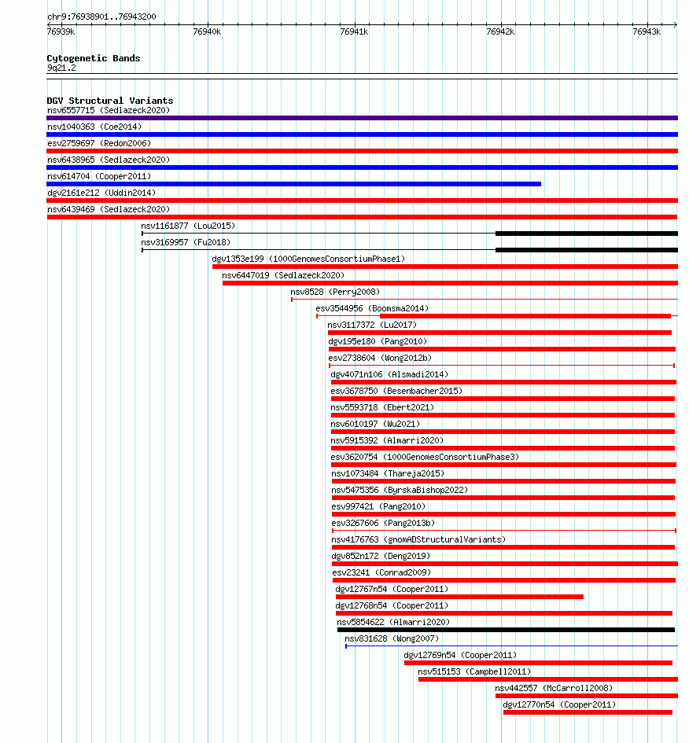The height and width of the screenshot is (743, 700).
Task: Open dgv1353e199 (1000GenomesConsortiumPhase1) entry
Action: point(308,259)
